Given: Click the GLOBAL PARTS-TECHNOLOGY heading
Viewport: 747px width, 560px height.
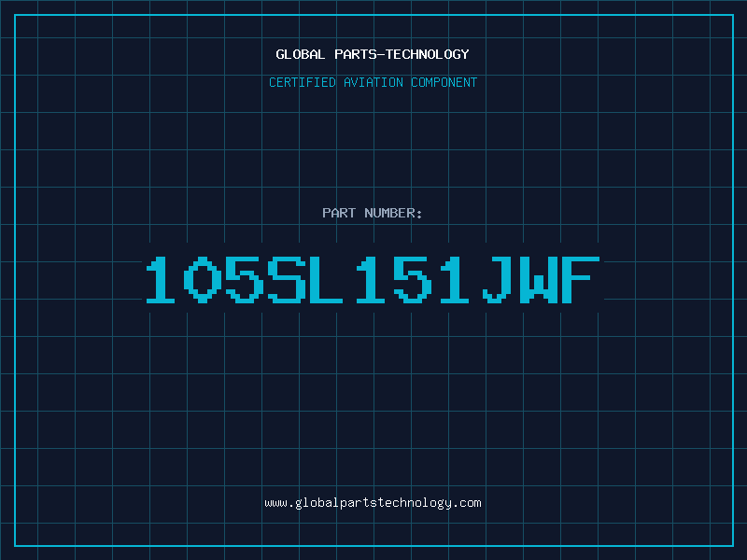Looking at the screenshot, I should 373,54.
